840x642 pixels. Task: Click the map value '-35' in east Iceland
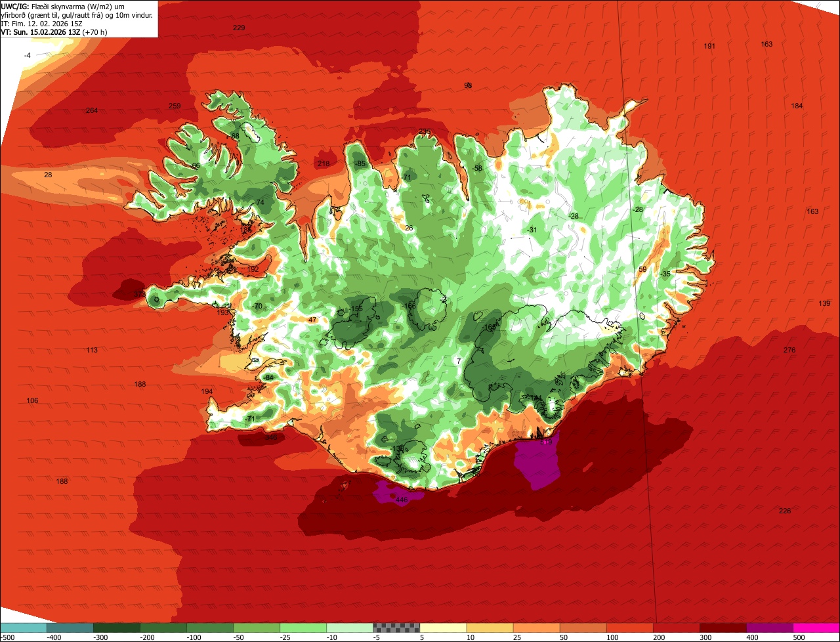pos(665,274)
